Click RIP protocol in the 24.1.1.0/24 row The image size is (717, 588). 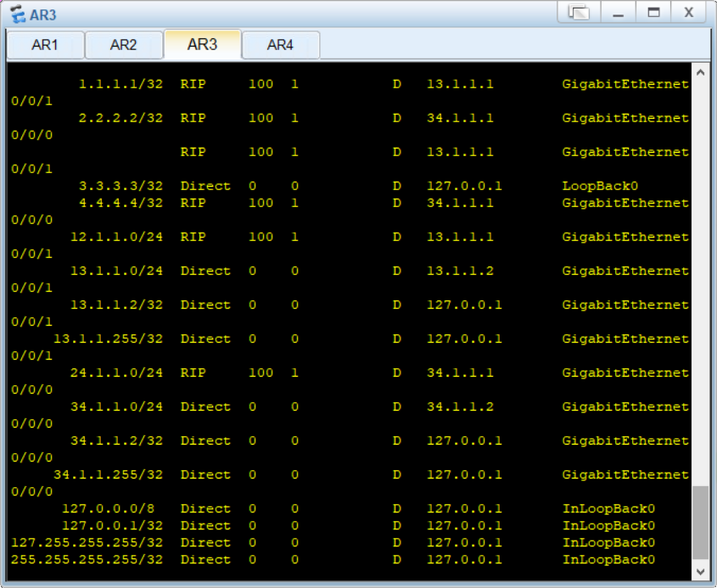193,372
